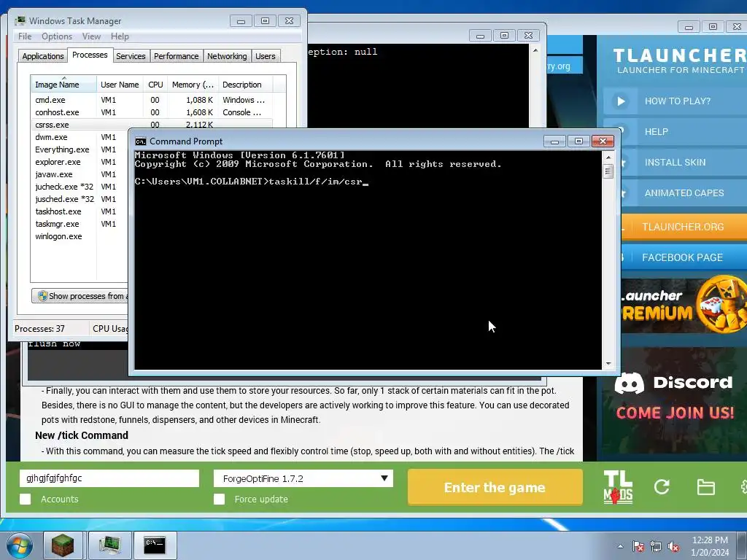Screen dimensions: 747x560
Task: Open the ANIMATED CAPES link
Action: click(x=684, y=192)
